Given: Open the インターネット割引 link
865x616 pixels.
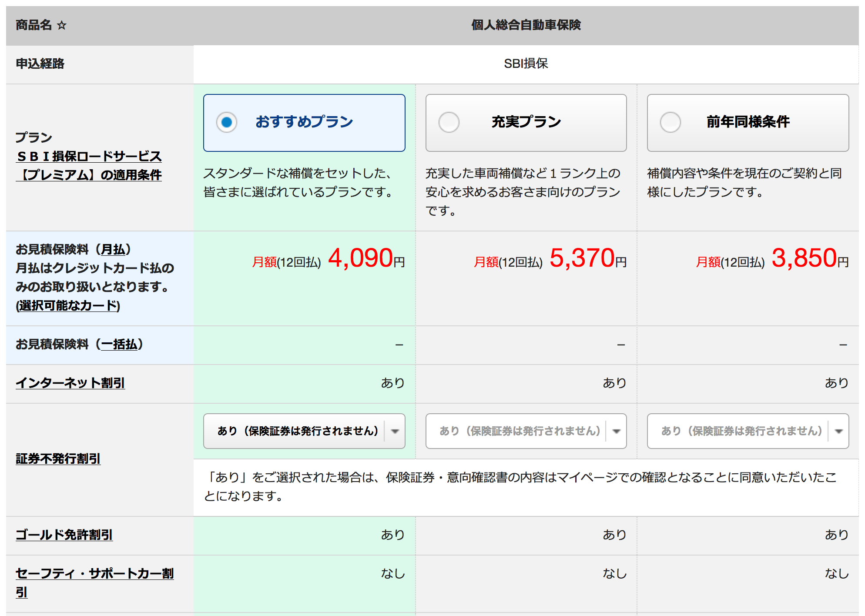Looking at the screenshot, I should 70,383.
